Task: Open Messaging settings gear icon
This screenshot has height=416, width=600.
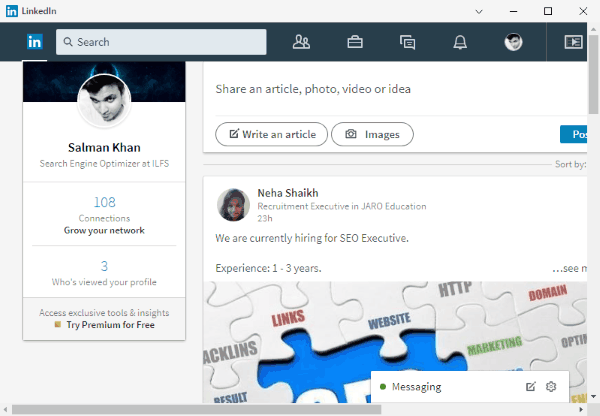Action: [551, 387]
